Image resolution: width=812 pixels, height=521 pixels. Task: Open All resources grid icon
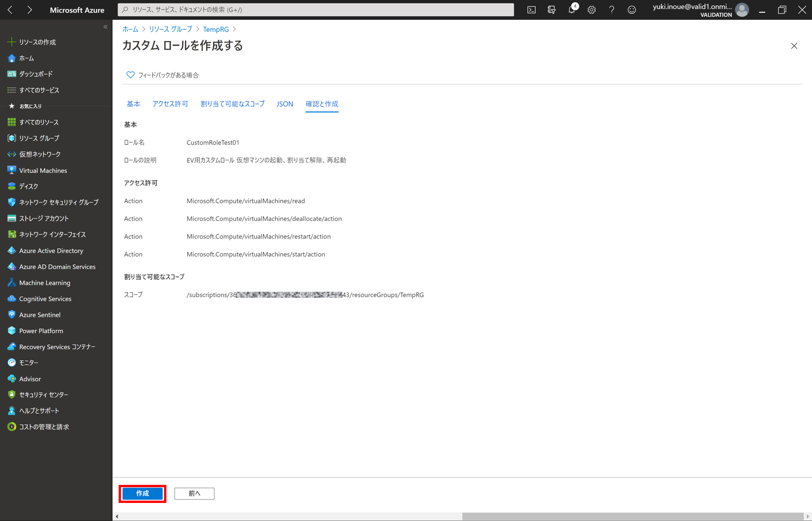(x=12, y=122)
